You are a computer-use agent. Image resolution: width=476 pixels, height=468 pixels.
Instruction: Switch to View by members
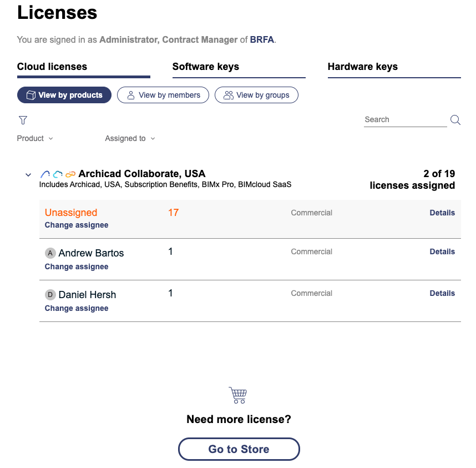click(163, 95)
